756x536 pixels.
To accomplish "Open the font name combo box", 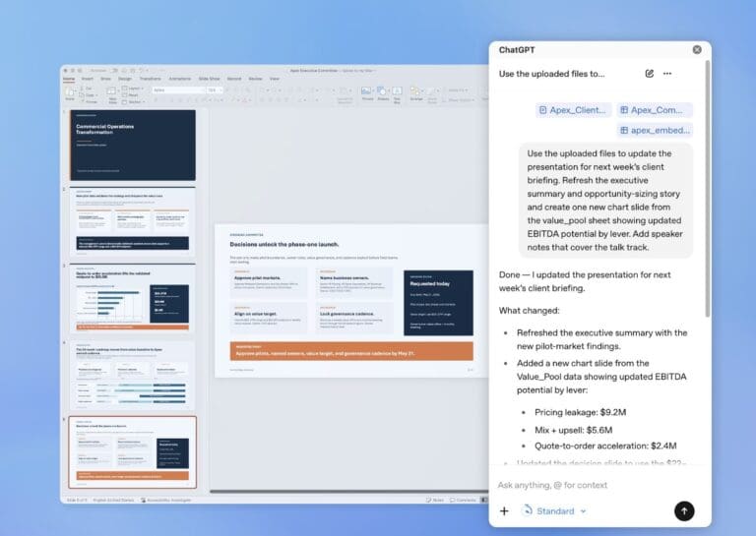I will (179, 90).
